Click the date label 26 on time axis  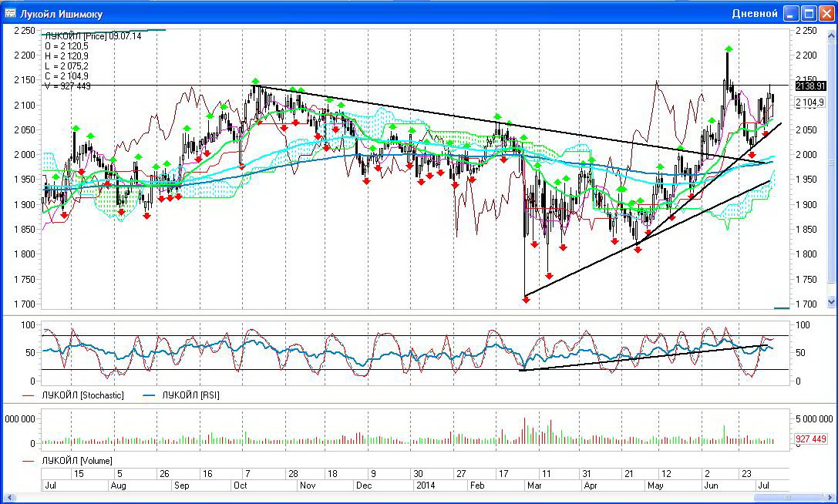pos(165,473)
